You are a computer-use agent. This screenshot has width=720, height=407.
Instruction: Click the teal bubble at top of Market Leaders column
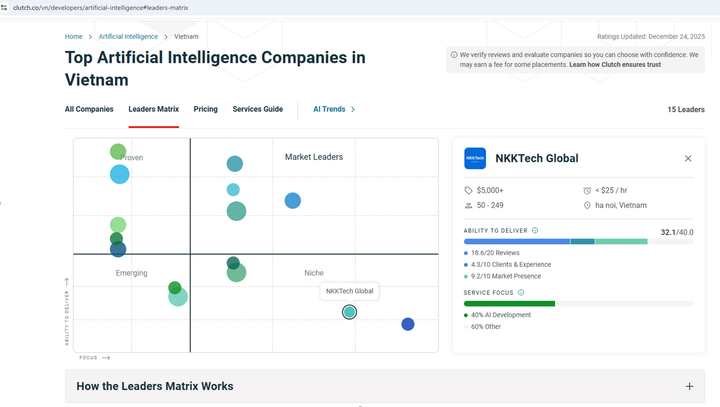click(x=235, y=164)
